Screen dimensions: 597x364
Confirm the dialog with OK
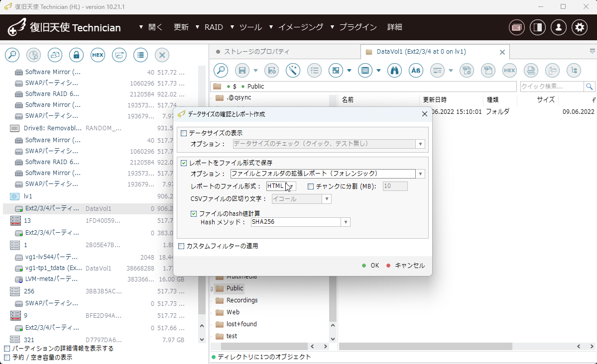370,266
